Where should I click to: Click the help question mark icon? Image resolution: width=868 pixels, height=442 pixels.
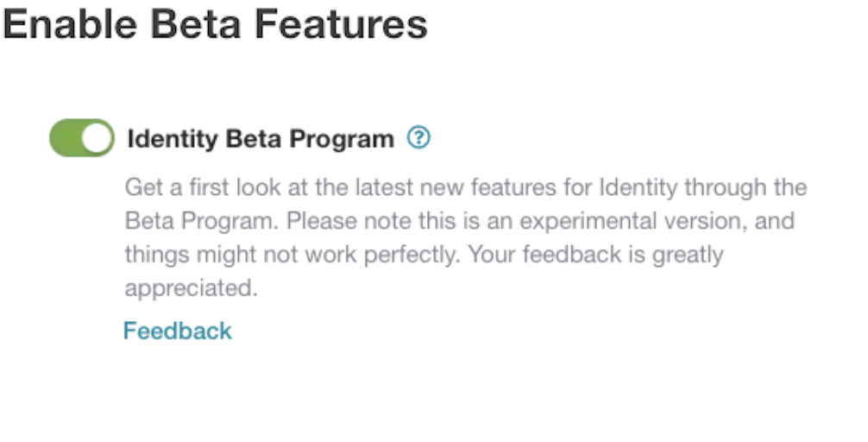(x=418, y=136)
